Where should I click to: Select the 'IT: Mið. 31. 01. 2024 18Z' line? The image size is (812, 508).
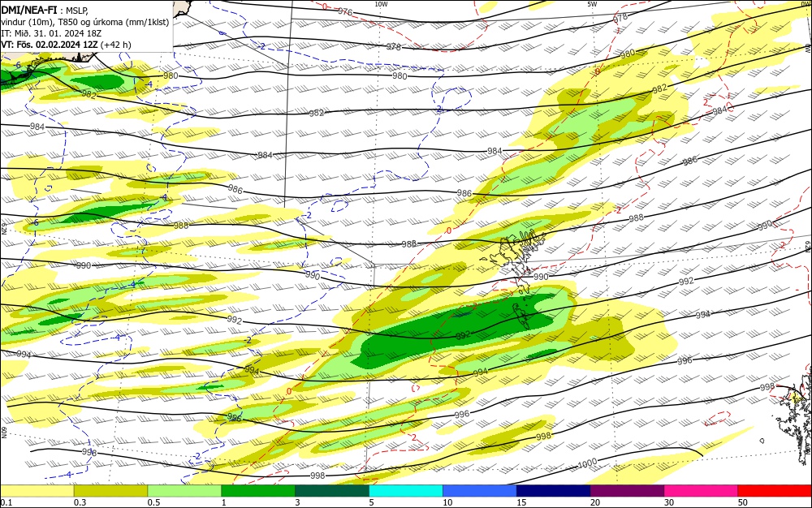coord(51,33)
